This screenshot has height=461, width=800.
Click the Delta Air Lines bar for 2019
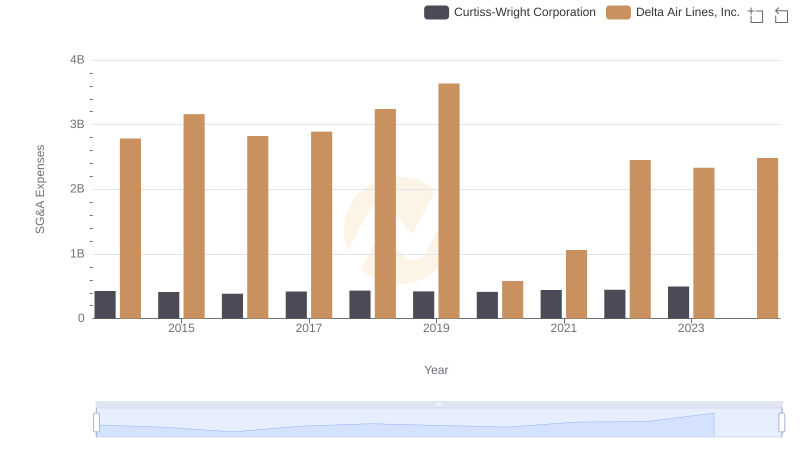pos(449,201)
